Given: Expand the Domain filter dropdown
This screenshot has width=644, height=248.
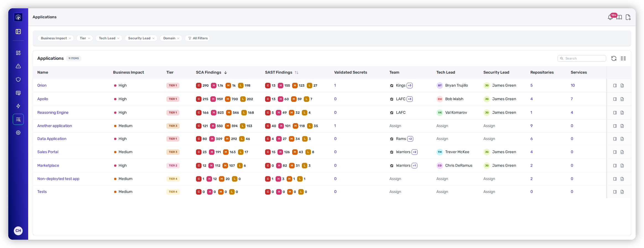Looking at the screenshot, I should 171,38.
